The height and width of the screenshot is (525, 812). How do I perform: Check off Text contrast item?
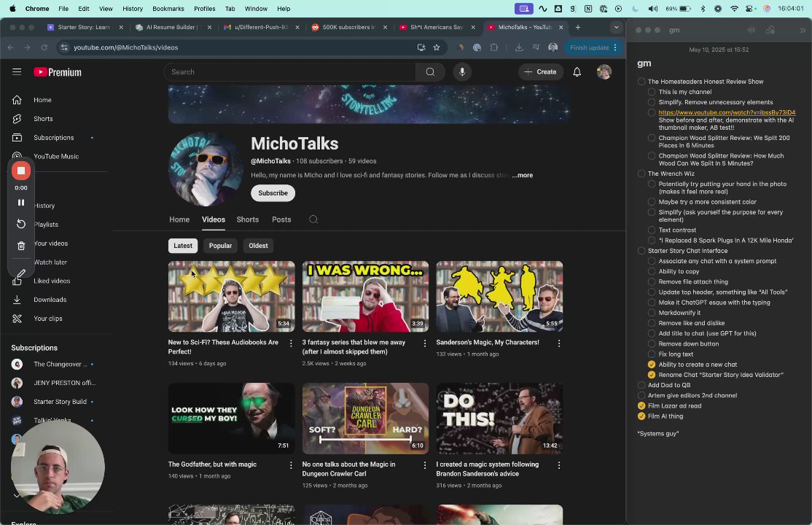pos(652,230)
